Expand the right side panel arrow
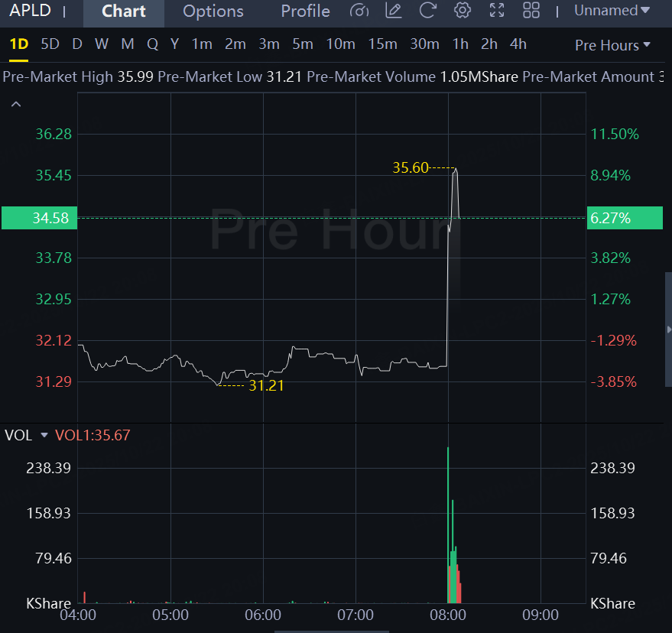 669,329
